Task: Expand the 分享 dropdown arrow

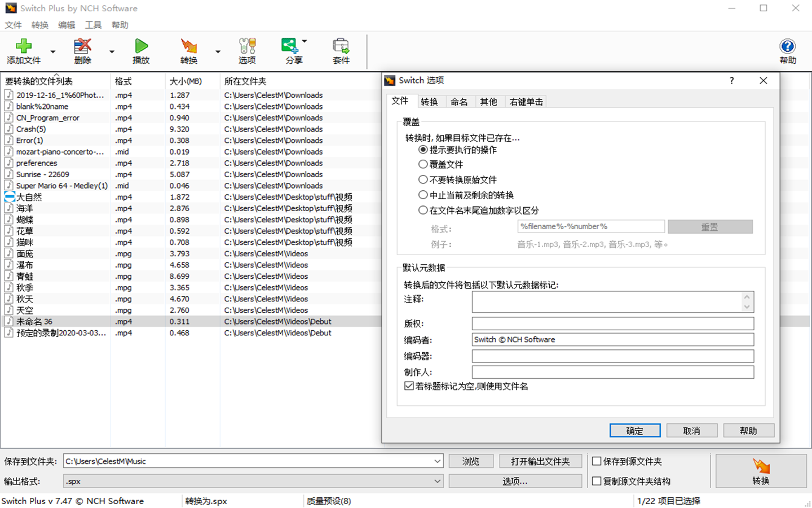Action: click(304, 41)
